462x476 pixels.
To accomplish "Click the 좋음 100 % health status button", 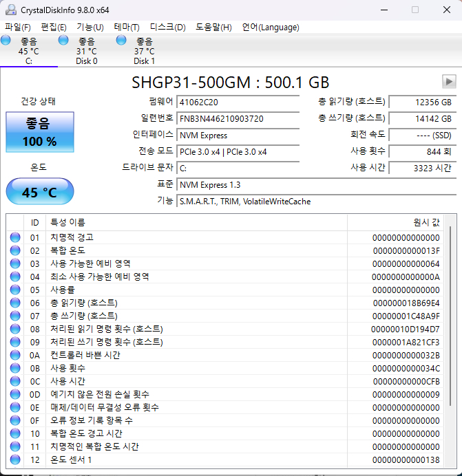I will pos(40,132).
